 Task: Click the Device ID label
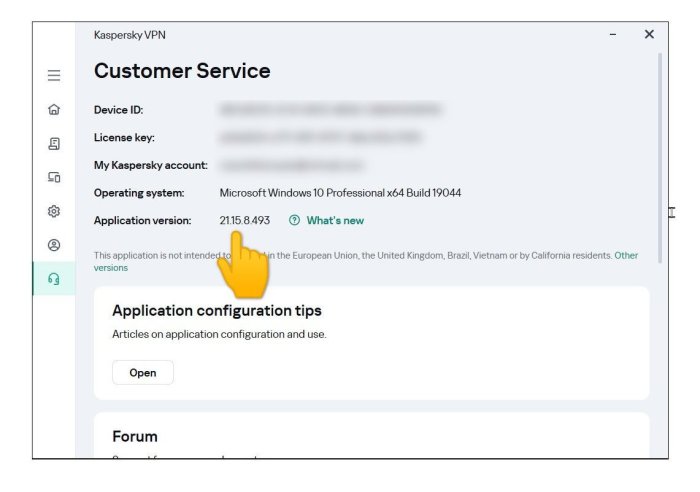pyautogui.click(x=118, y=110)
